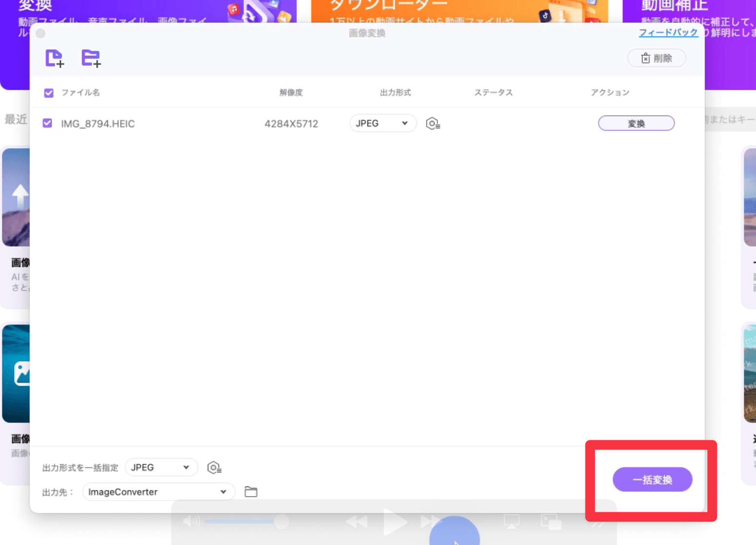Toggle the select-all ファイル名 checkbox
Viewport: 756px width, 545px height.
point(49,93)
